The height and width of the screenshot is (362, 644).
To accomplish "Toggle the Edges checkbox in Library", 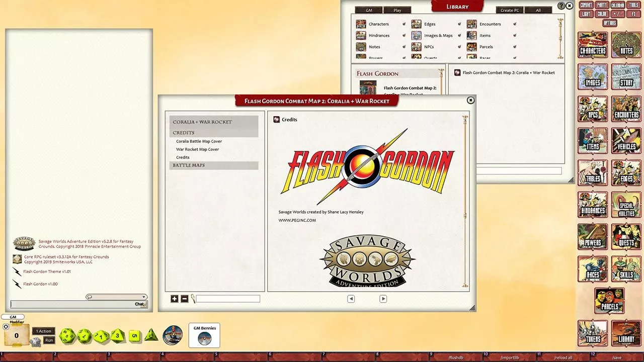I will click(x=459, y=24).
